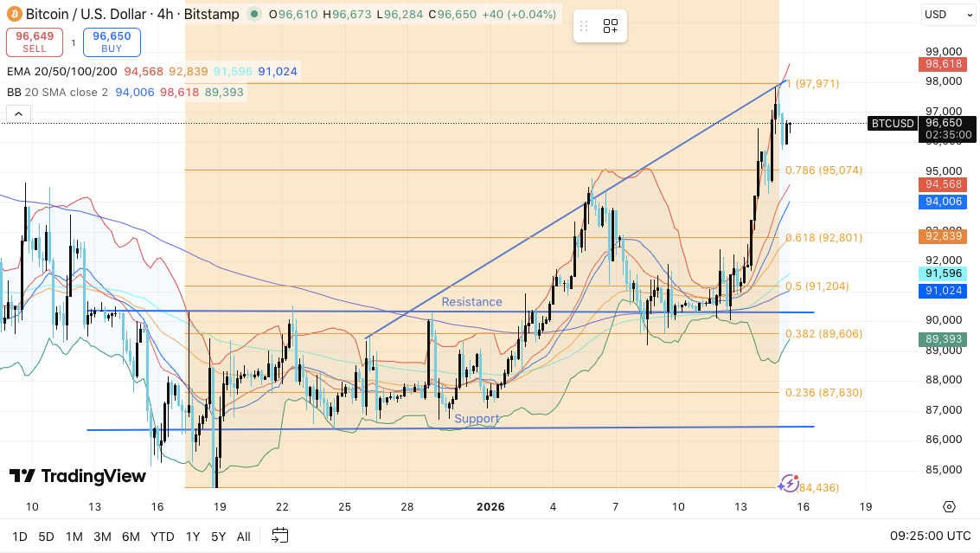Select the All range tab
Screen dimensions: 980x553
click(x=243, y=537)
